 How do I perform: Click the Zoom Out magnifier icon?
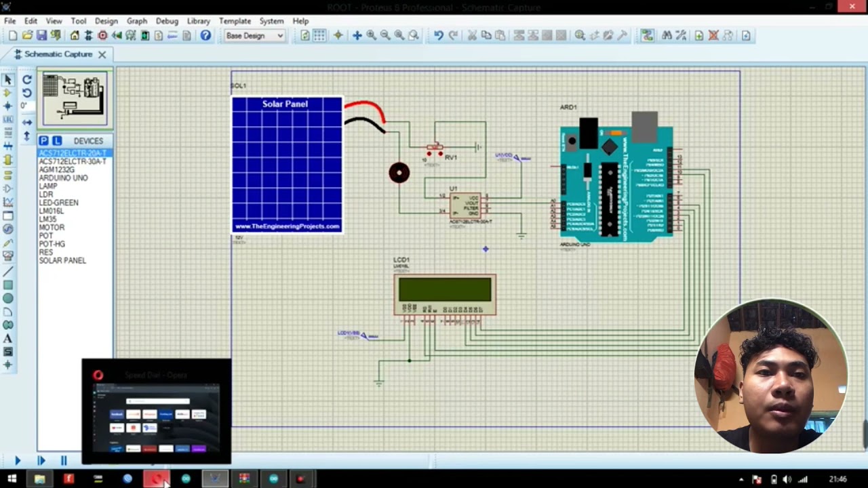coord(385,35)
